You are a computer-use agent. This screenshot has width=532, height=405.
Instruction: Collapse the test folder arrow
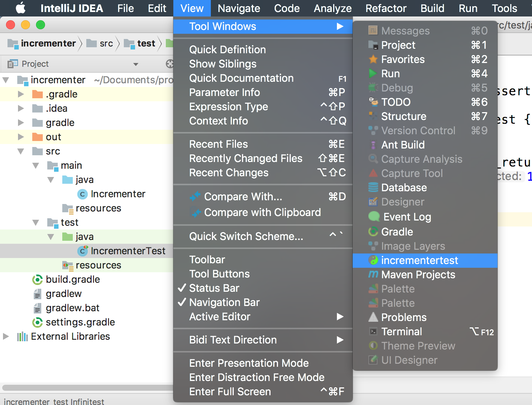pos(36,222)
